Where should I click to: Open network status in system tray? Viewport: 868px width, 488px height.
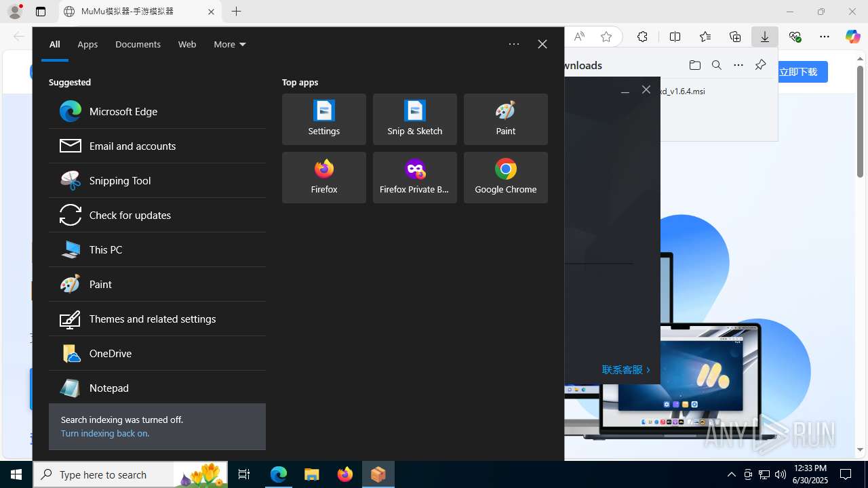coord(764,474)
